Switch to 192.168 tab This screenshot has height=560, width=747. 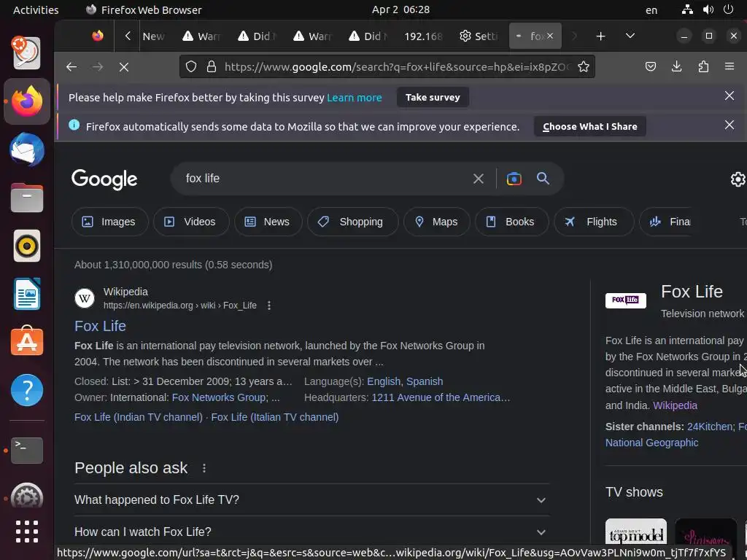[423, 36]
